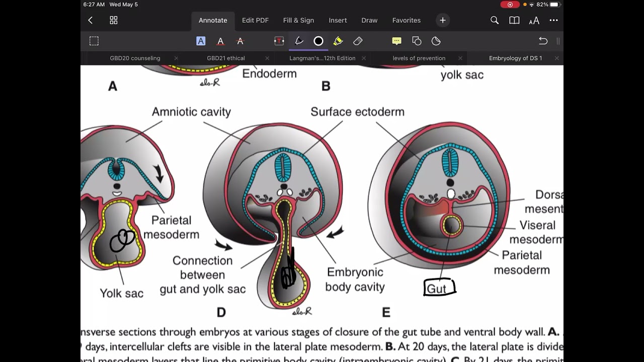644x362 pixels.
Task: Tap the 'Surface ectoderm' label
Action: point(357,112)
